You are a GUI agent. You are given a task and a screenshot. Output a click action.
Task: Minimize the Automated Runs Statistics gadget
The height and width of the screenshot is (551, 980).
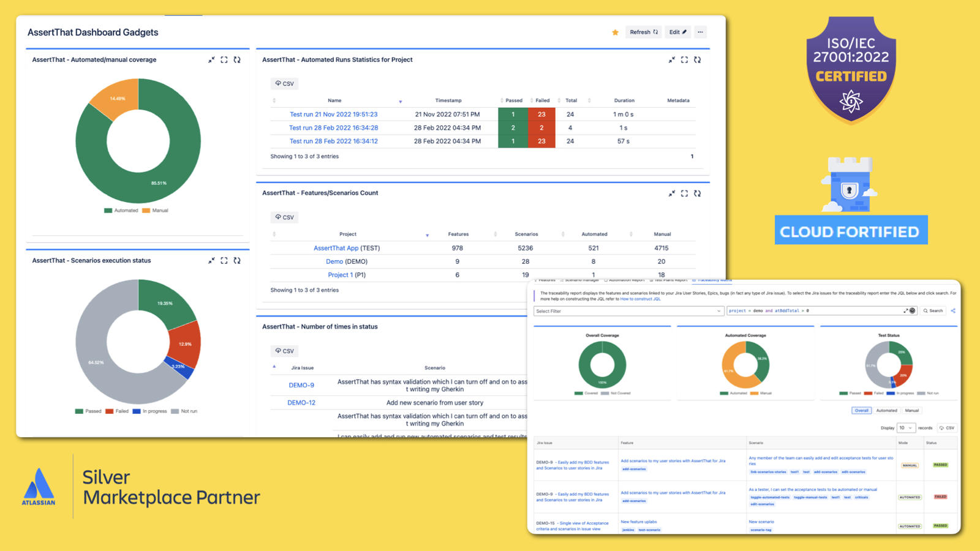pyautogui.click(x=672, y=60)
